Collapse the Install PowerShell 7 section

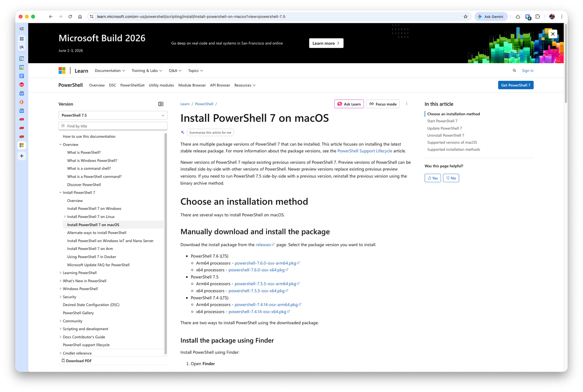[x=60, y=192]
